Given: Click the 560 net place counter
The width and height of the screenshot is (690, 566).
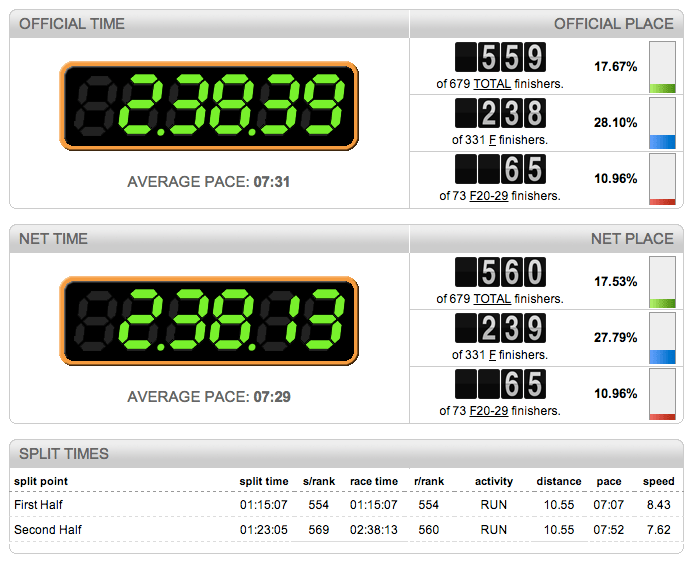Looking at the screenshot, I should (x=500, y=271).
